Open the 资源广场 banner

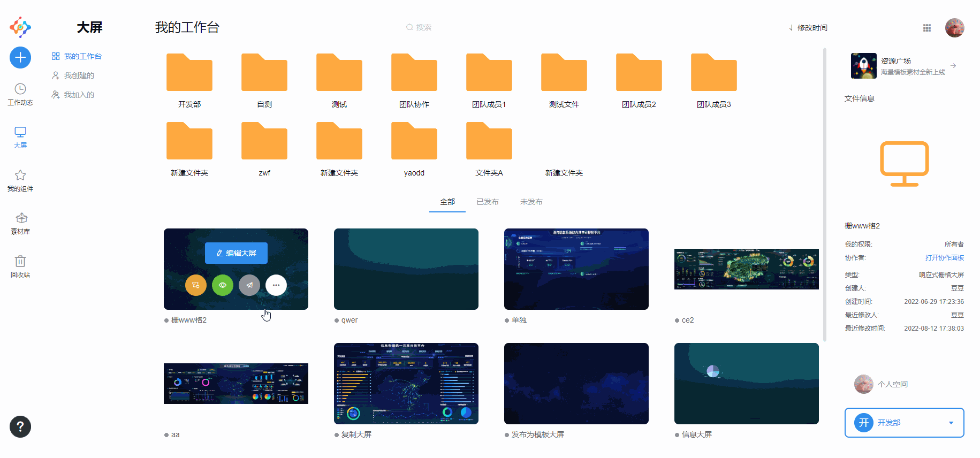905,66
